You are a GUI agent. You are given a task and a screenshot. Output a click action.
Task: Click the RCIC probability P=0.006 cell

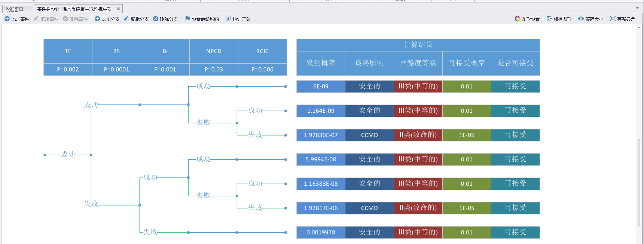click(x=262, y=69)
